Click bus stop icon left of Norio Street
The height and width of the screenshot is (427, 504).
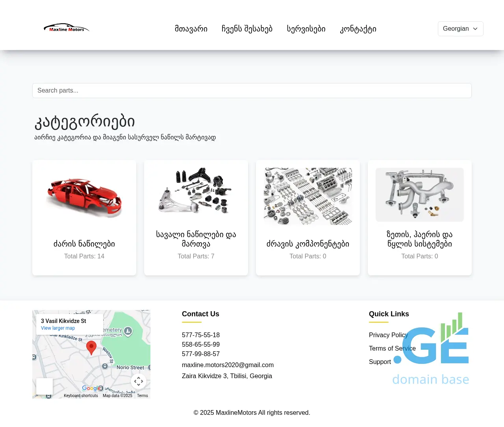tap(105, 366)
